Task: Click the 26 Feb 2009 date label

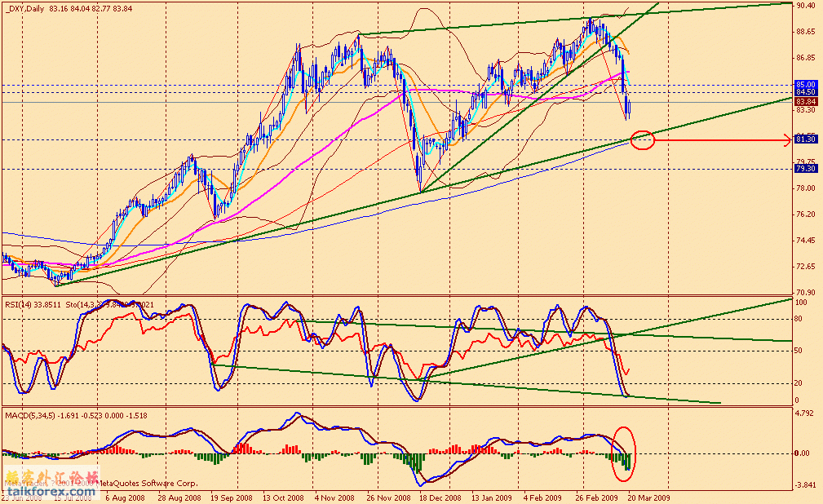Action: 596,497
